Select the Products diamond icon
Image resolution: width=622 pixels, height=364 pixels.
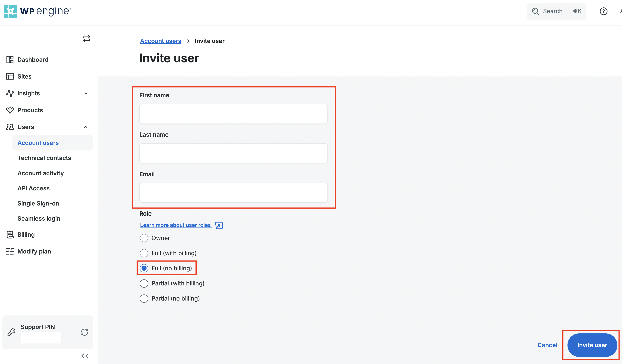tap(10, 110)
